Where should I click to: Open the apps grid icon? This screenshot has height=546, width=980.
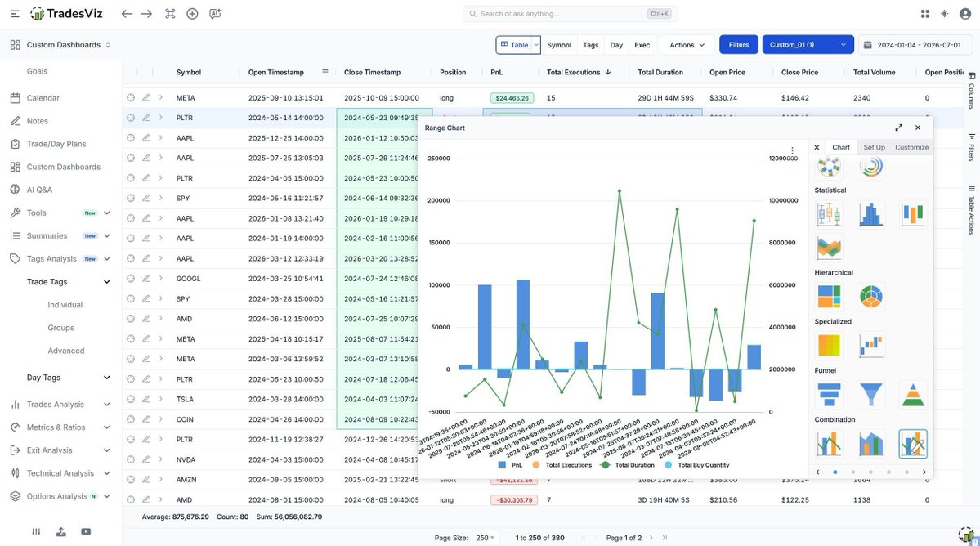(x=925, y=14)
